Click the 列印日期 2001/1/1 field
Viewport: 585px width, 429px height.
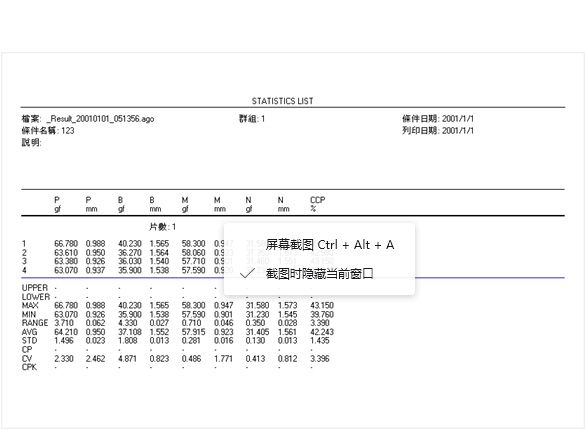click(438, 131)
